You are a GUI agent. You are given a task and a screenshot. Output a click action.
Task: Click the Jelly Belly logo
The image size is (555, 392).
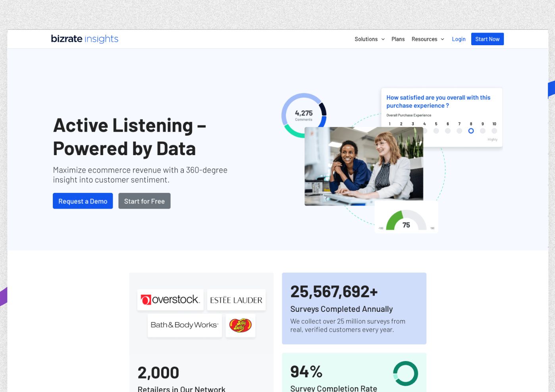point(240,325)
